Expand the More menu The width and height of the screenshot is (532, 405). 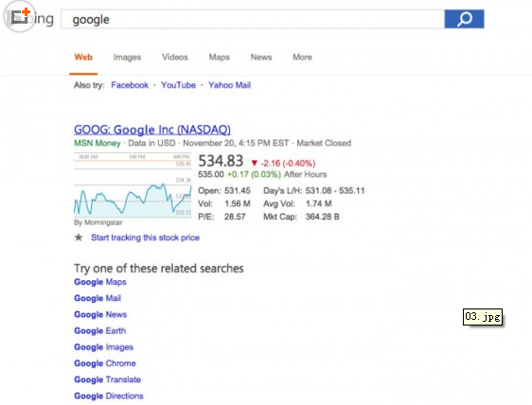[302, 57]
